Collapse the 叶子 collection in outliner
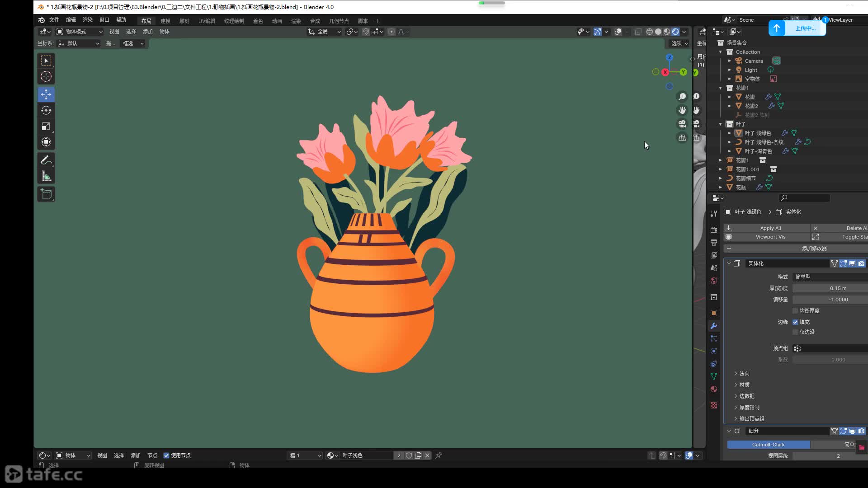The width and height of the screenshot is (868, 488). tap(721, 124)
